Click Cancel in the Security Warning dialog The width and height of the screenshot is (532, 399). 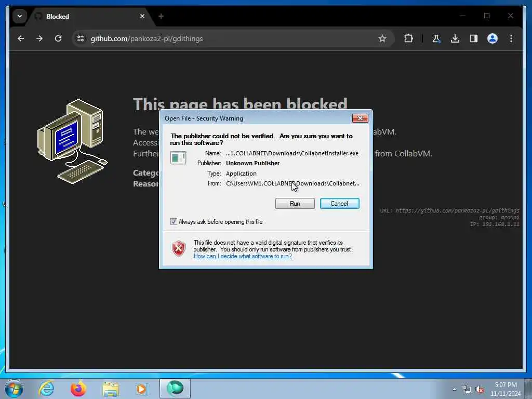339,204
